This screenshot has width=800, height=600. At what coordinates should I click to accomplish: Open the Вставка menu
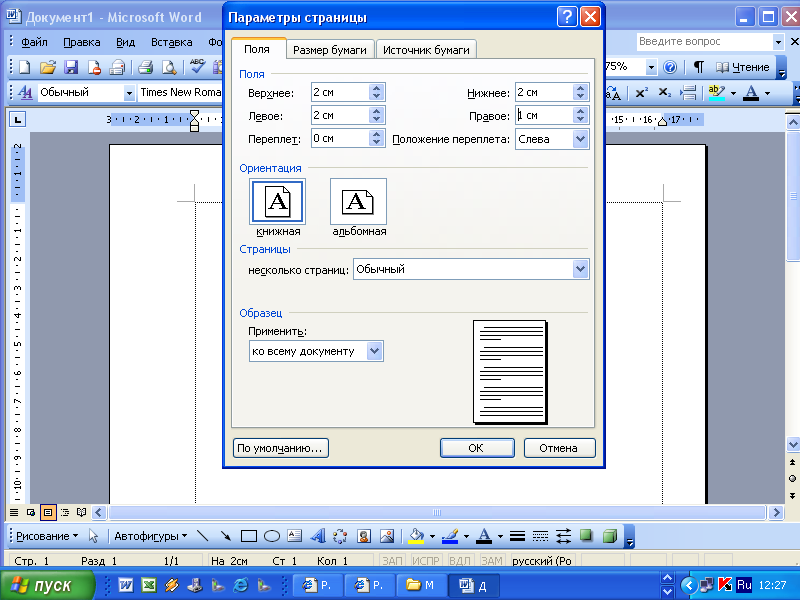coord(171,42)
